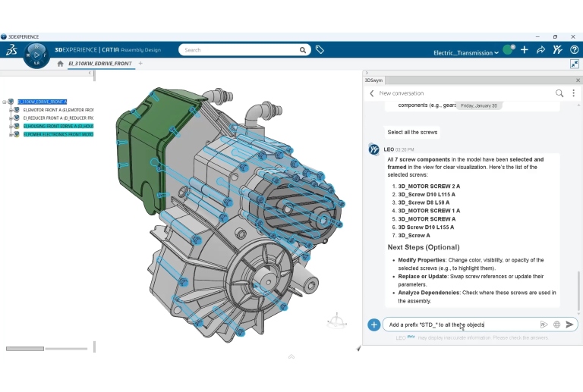
Task: Open the 6WTags tag icon
Action: click(x=320, y=50)
